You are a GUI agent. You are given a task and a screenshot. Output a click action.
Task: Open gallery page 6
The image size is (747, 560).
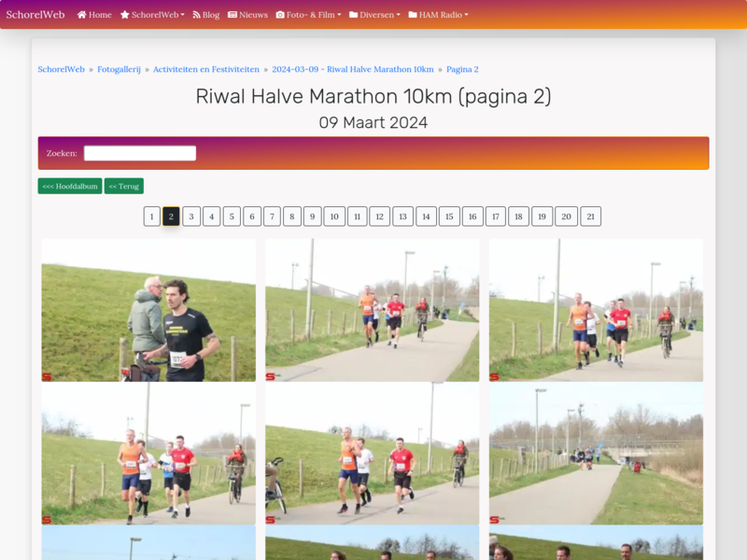click(252, 217)
